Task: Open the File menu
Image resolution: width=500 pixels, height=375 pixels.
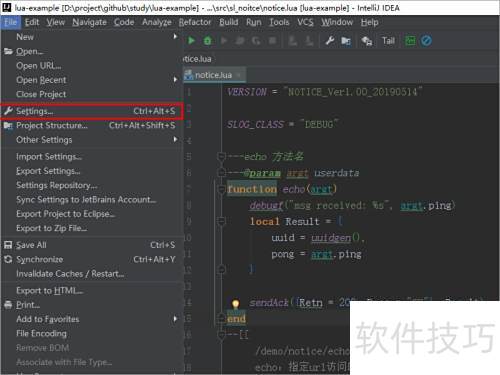Action: (x=11, y=22)
